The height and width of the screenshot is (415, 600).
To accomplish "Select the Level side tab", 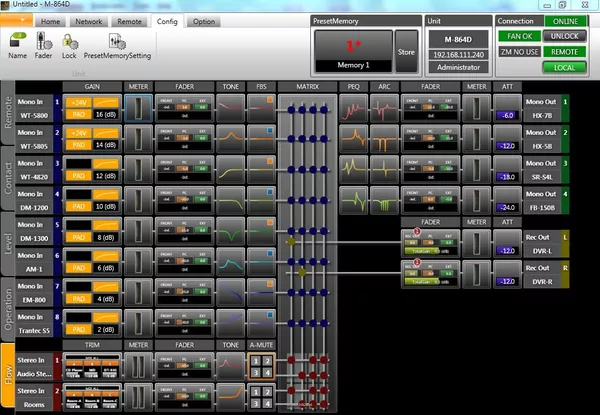I will coord(8,244).
